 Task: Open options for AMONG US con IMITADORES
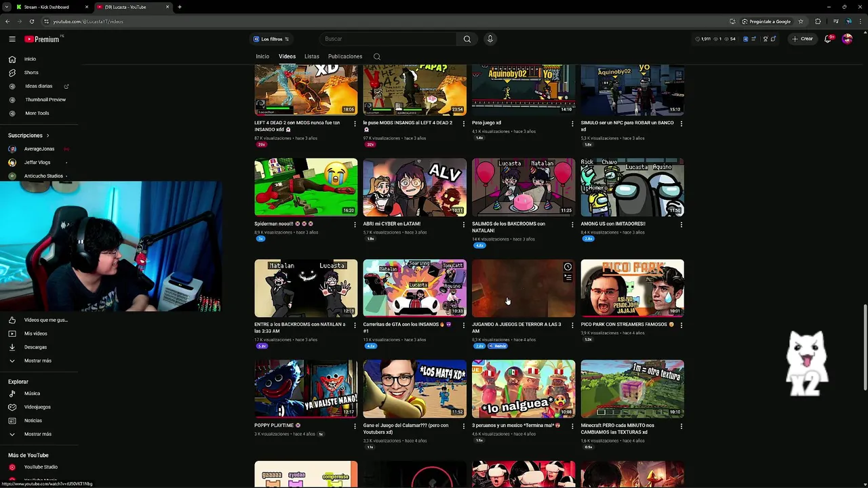(682, 224)
